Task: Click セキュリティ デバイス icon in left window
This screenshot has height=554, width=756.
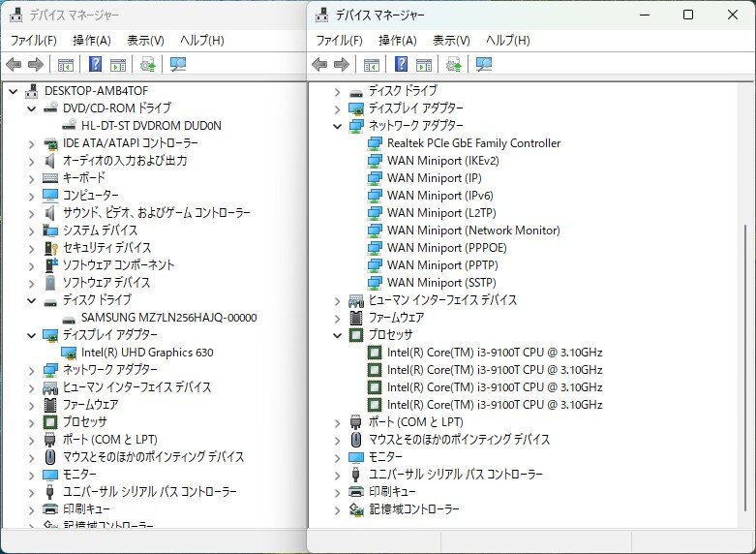Action: tap(50, 248)
